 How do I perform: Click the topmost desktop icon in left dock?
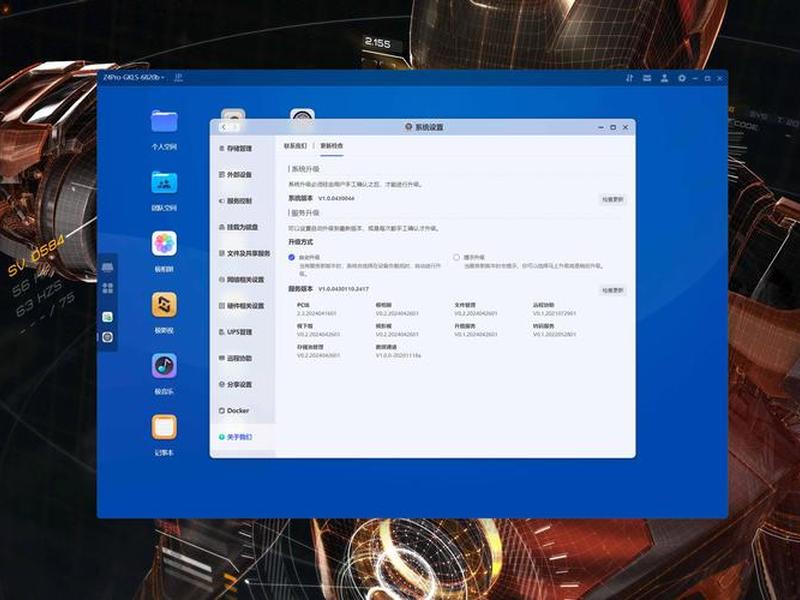click(108, 267)
